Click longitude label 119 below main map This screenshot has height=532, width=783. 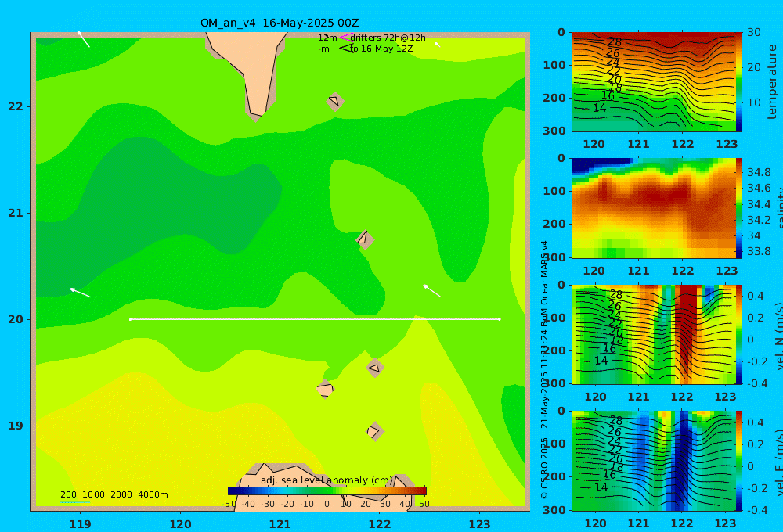point(80,524)
